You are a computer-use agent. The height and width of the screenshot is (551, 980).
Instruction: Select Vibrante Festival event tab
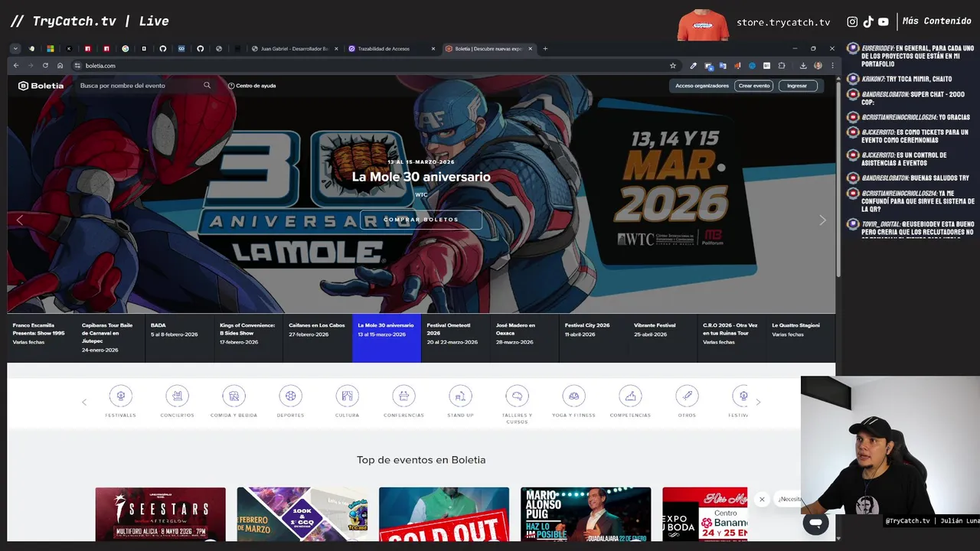[662, 337]
